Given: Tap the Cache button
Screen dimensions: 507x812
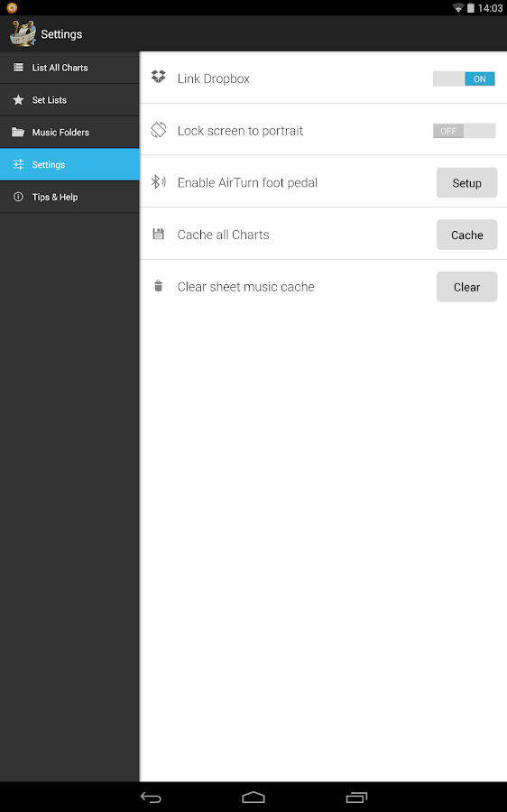Looking at the screenshot, I should (466, 235).
